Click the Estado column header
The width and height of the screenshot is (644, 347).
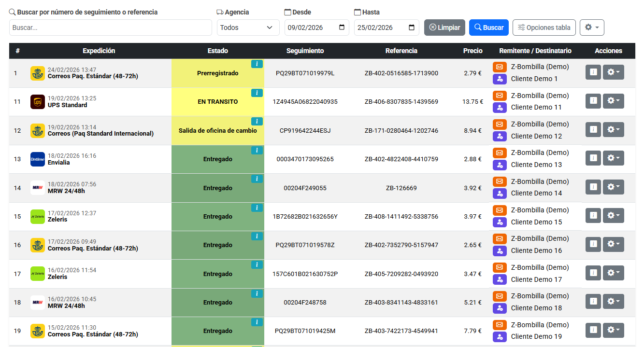pyautogui.click(x=217, y=51)
